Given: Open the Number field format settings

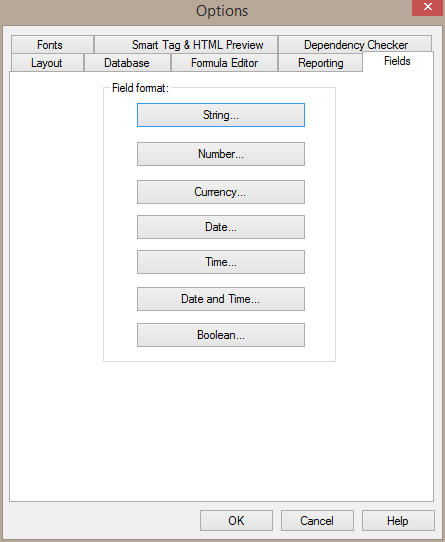Looking at the screenshot, I should [221, 154].
